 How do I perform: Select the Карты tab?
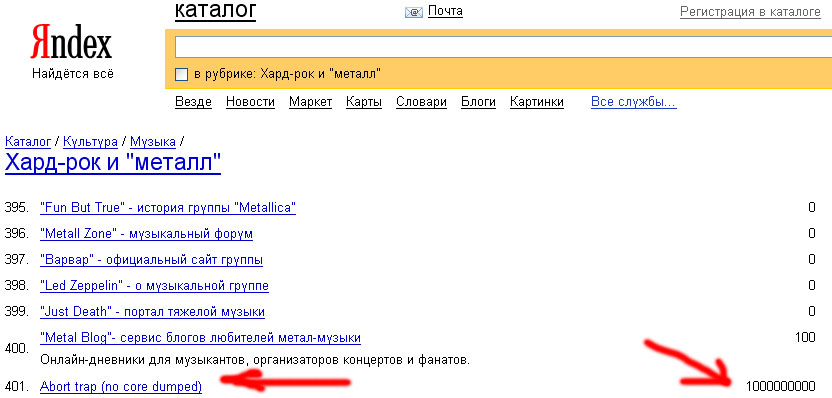(364, 102)
